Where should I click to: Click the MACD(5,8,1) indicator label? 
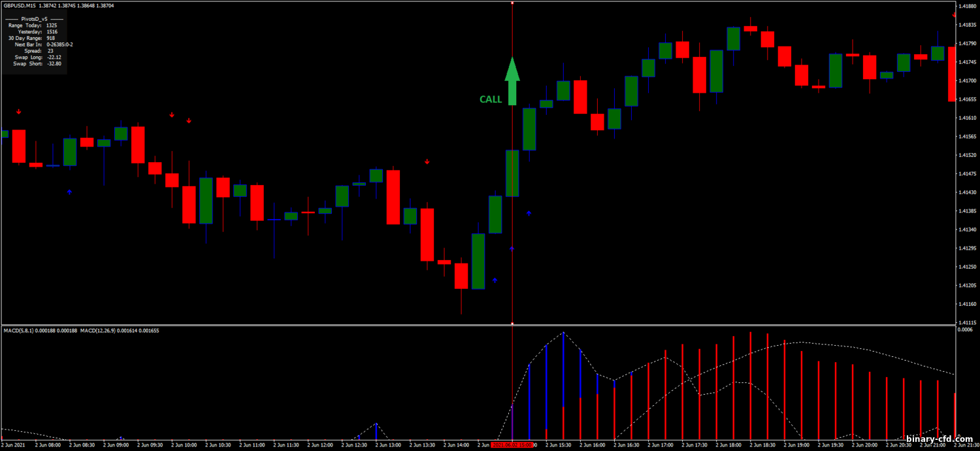(21, 331)
